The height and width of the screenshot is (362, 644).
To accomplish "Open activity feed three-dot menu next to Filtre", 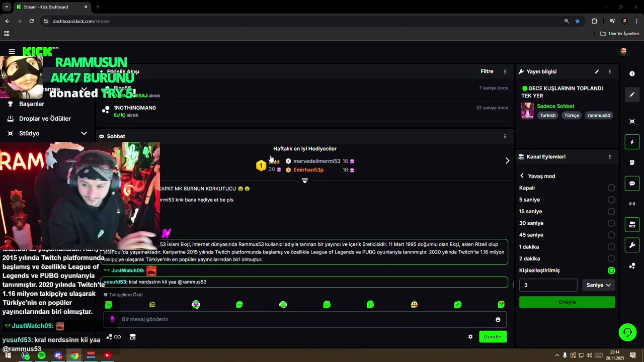I will 505,72.
